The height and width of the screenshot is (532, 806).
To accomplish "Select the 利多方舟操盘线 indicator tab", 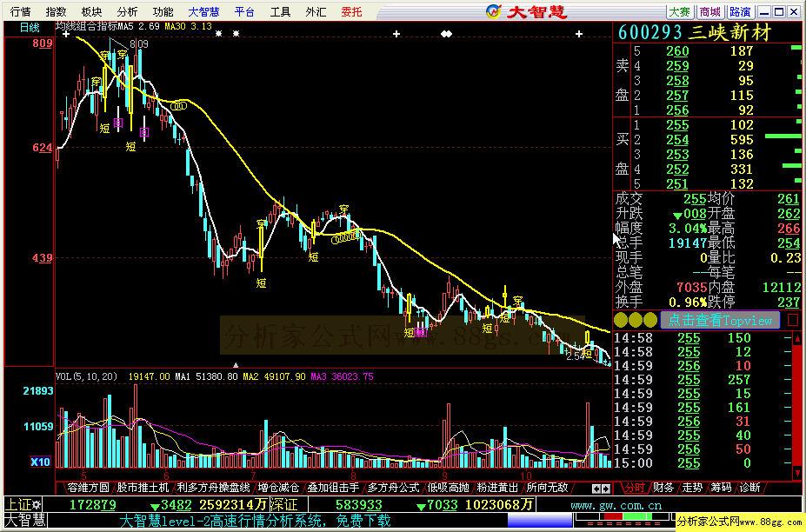I will 213,488.
